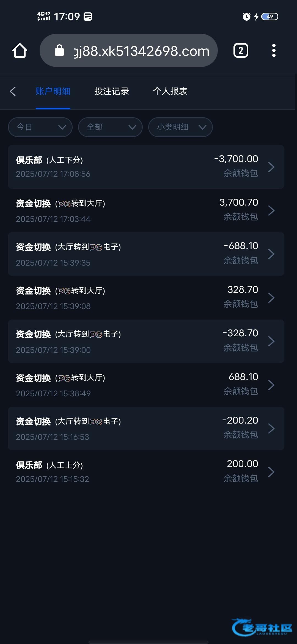297x644 pixels.
Task: Open details arrow for 200.00 entry
Action: tap(271, 472)
